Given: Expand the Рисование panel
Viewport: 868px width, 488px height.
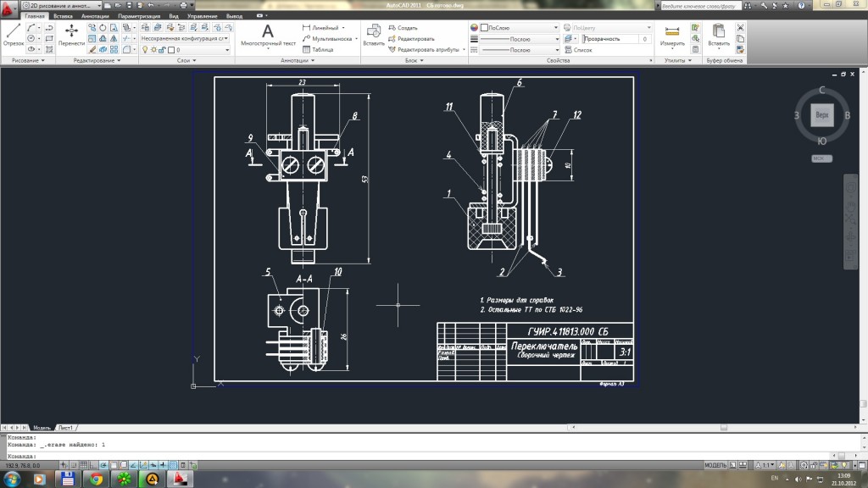Looking at the screenshot, I should [28, 60].
